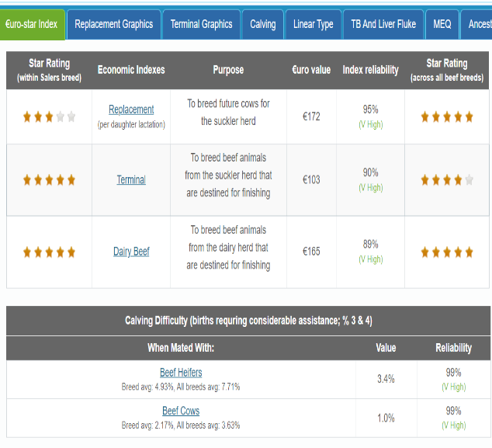Click the Beef Cows calving link
The height and width of the screenshot is (448, 492).
point(181,411)
